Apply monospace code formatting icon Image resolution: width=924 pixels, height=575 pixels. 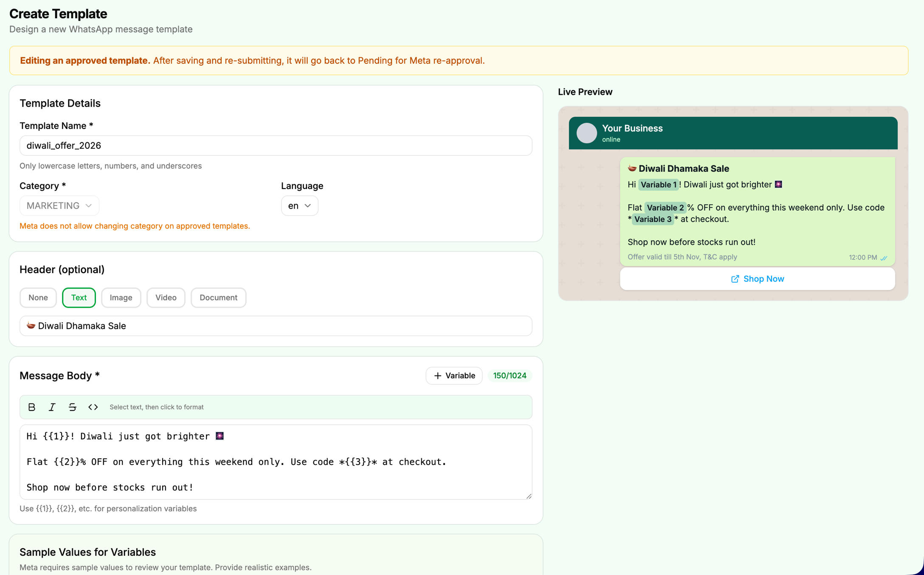coord(93,407)
